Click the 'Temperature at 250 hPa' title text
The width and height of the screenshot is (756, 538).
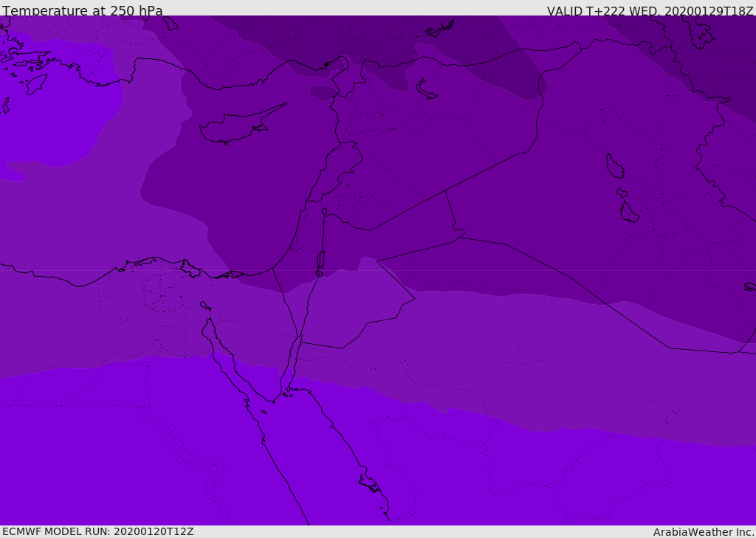coord(83,10)
